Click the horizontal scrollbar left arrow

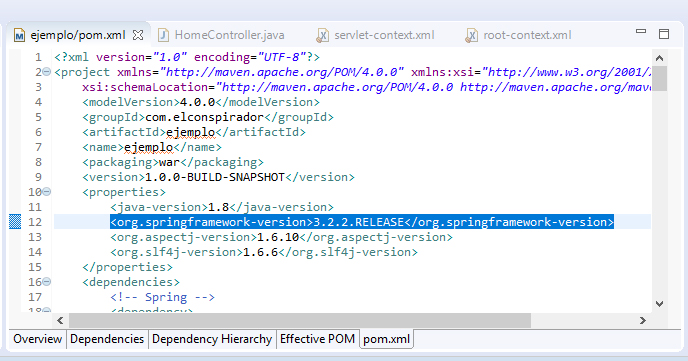60,321
